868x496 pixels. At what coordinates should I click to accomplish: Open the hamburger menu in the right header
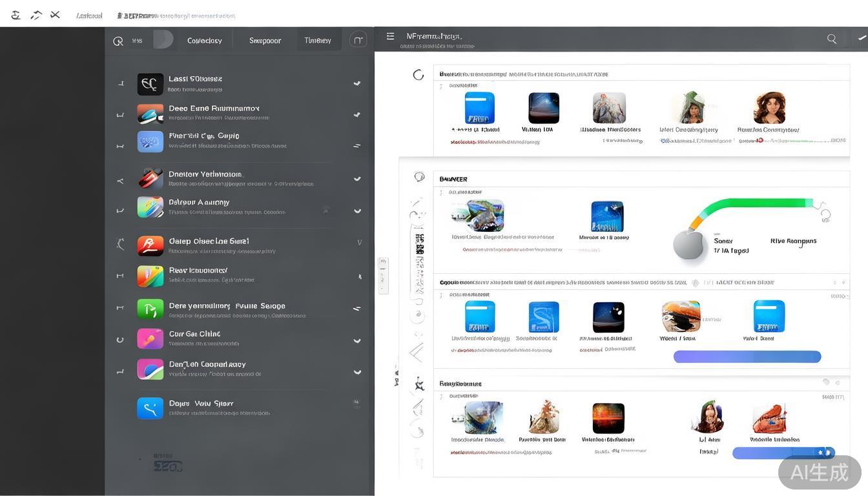click(390, 37)
